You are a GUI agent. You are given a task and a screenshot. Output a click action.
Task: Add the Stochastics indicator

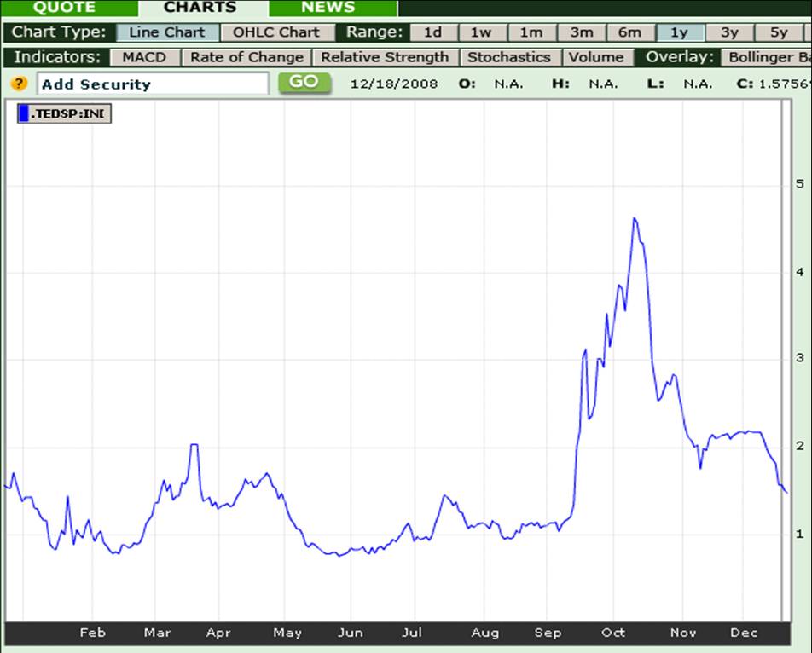point(509,57)
